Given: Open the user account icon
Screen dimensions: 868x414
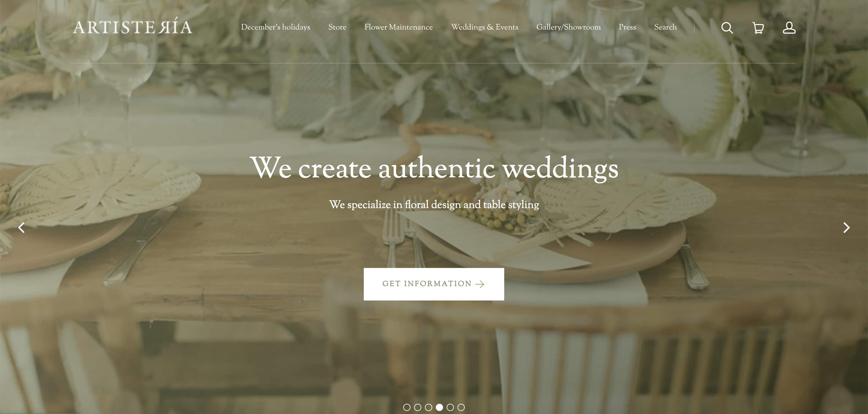Looking at the screenshot, I should pos(789,28).
